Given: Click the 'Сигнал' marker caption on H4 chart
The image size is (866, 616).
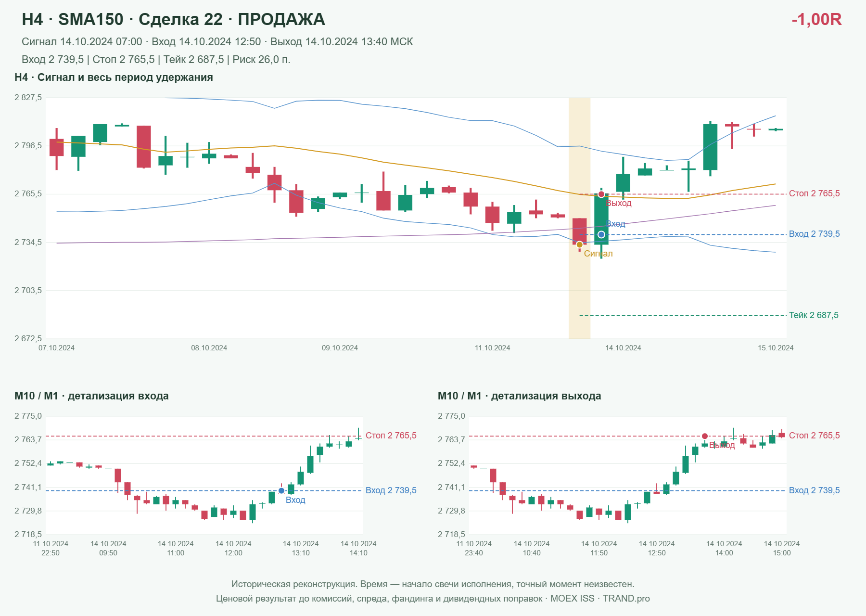Looking at the screenshot, I should click(598, 254).
